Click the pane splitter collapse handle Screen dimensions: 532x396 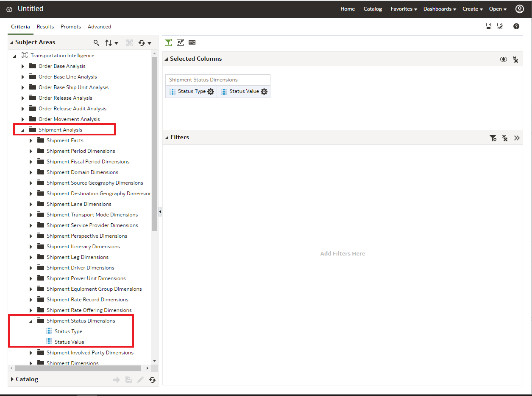tap(160, 211)
